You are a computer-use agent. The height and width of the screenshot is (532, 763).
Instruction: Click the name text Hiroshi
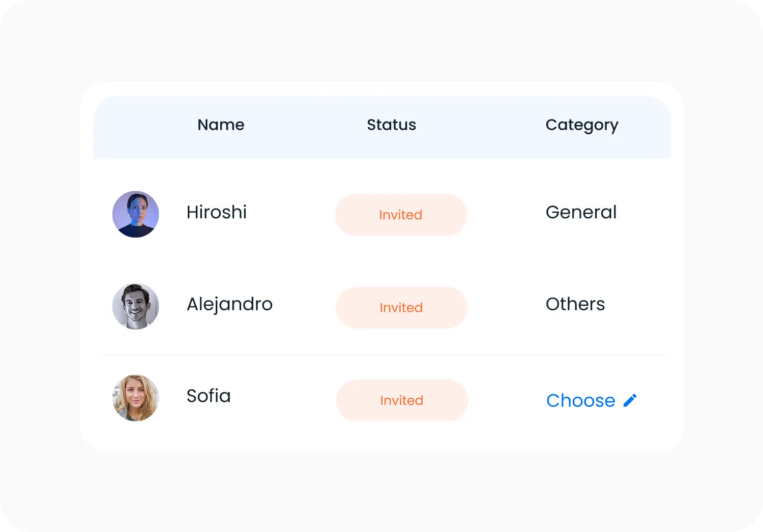217,212
